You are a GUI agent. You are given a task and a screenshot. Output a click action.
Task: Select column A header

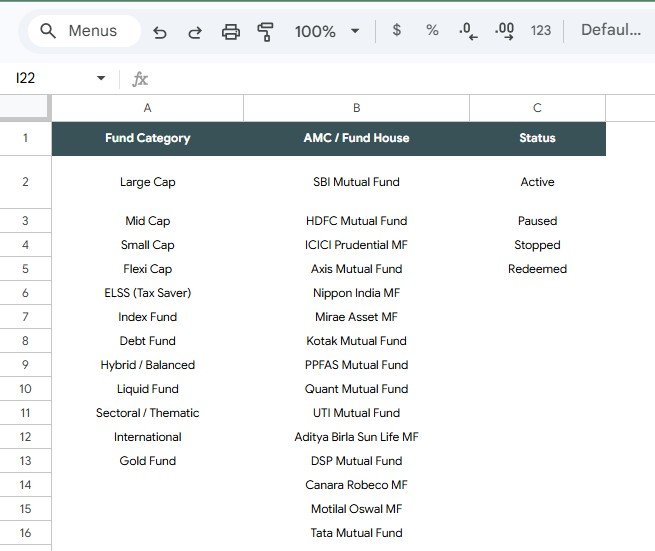click(147, 108)
